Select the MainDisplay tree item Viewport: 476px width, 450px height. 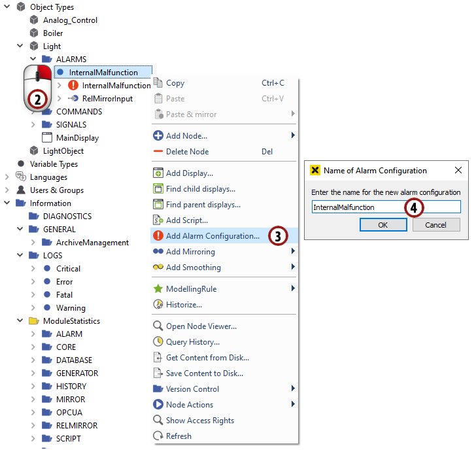click(77, 138)
